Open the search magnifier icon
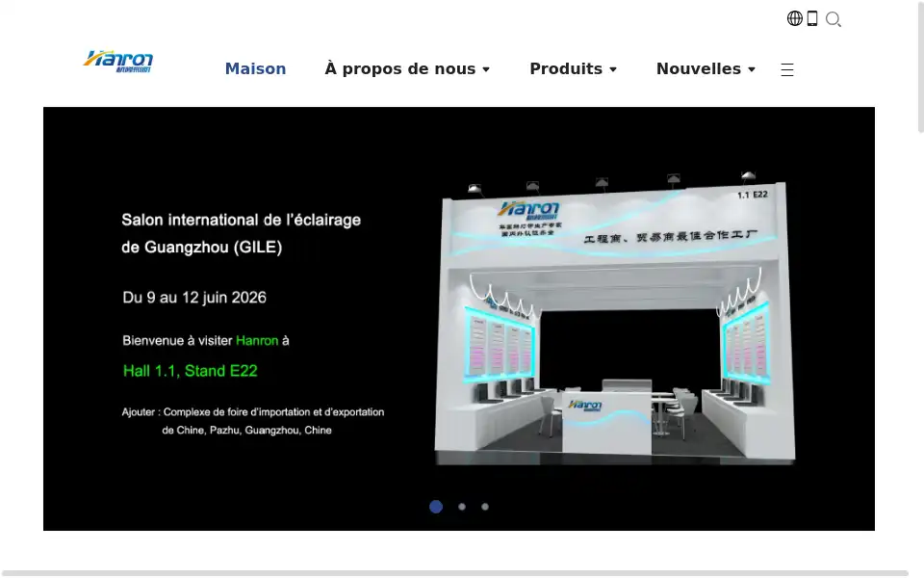This screenshot has height=578, width=924. (x=834, y=19)
